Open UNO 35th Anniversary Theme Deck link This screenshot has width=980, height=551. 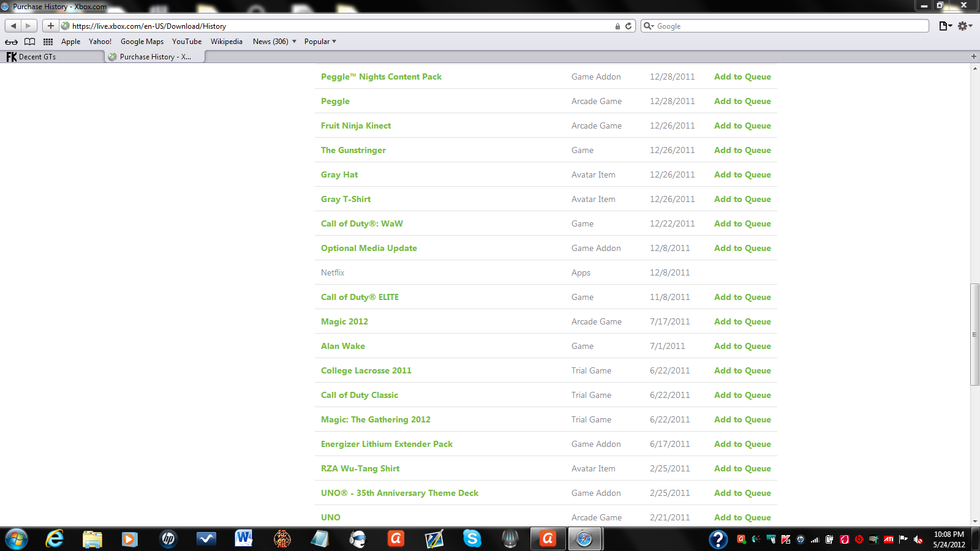coord(399,493)
